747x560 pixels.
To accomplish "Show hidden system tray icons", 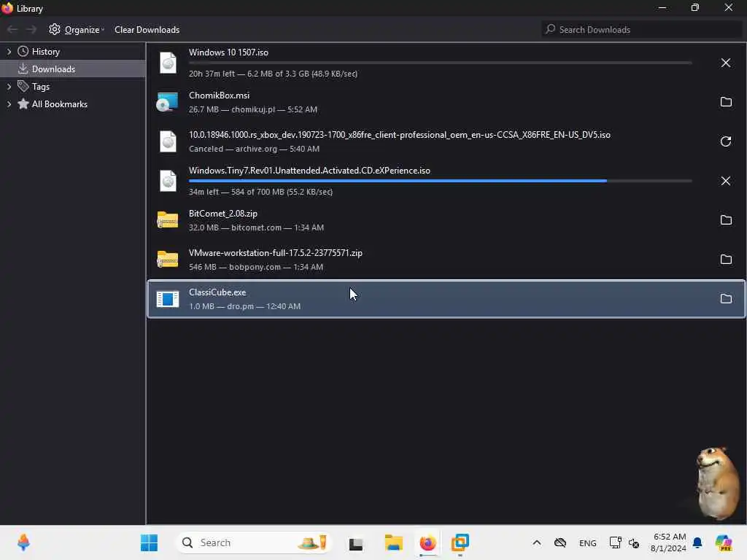I will coord(536,542).
